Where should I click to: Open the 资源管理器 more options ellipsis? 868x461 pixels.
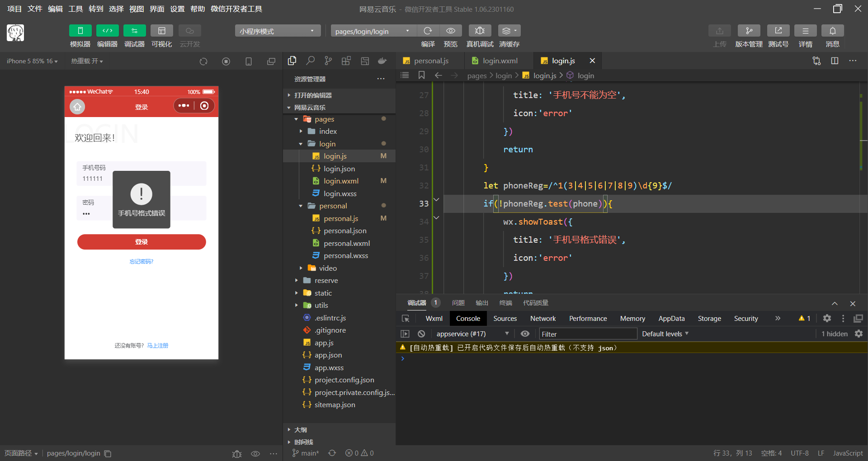point(381,79)
